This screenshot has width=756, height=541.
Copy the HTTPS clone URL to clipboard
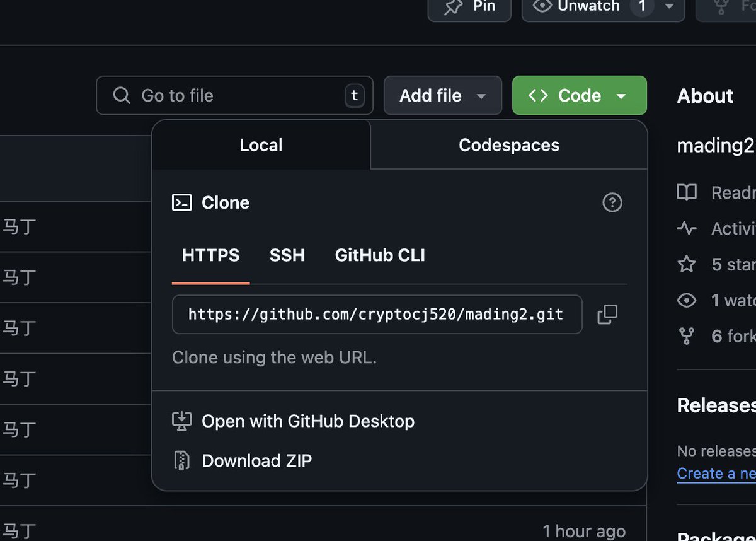(x=607, y=314)
